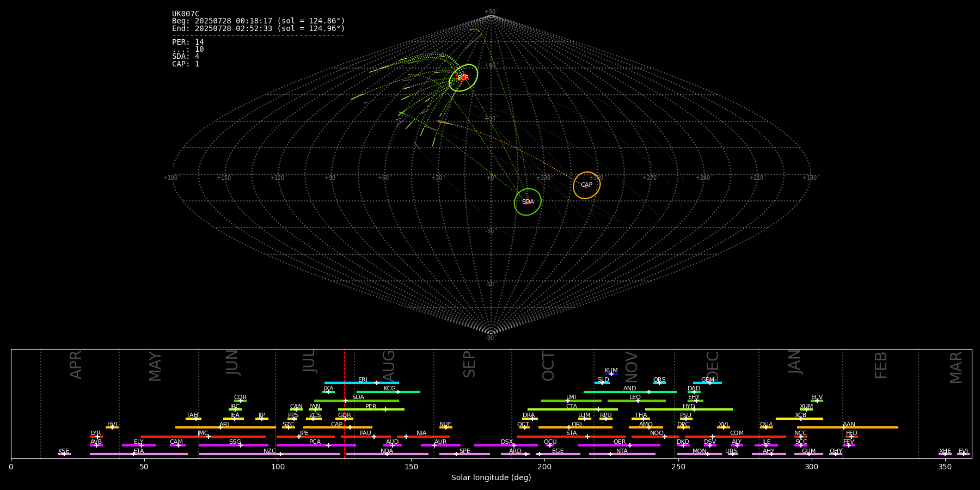Click the KUM shower label in timeline
Image resolution: width=980 pixels, height=490 pixels.
611,371
